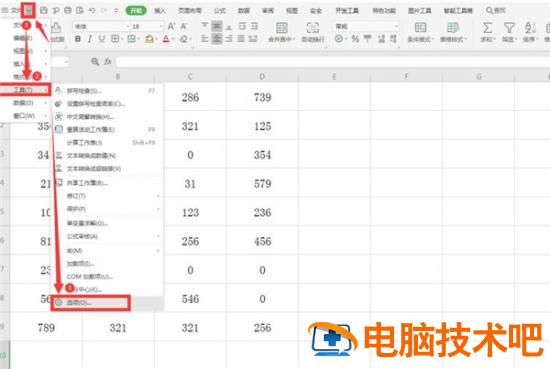Click the Save icon in quick access toolbar
Screen dimensions: 550x369
(44, 10)
